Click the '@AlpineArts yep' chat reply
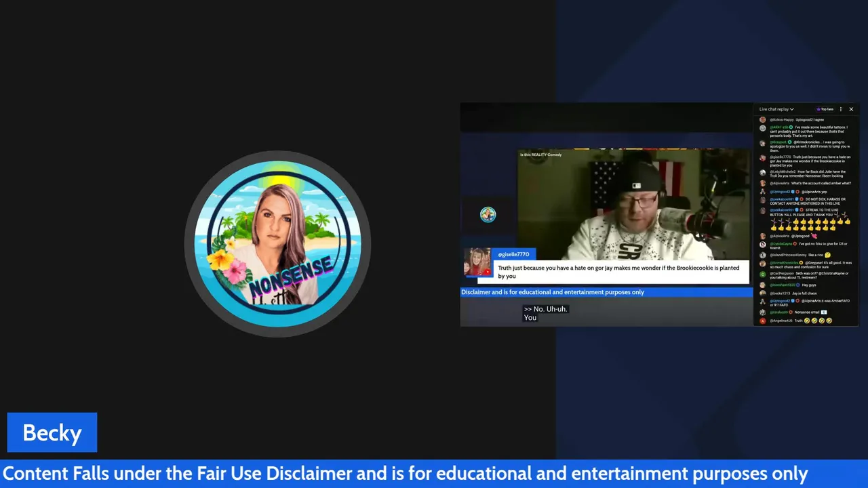Viewport: 868px width, 488px height. click(814, 192)
